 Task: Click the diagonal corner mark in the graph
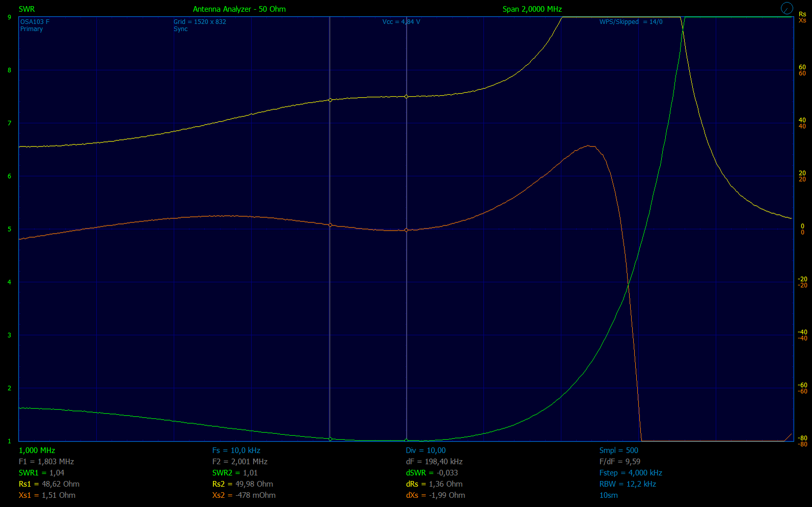788,437
